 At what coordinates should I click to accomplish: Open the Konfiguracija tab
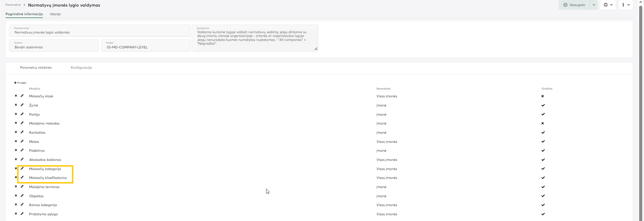click(x=81, y=68)
